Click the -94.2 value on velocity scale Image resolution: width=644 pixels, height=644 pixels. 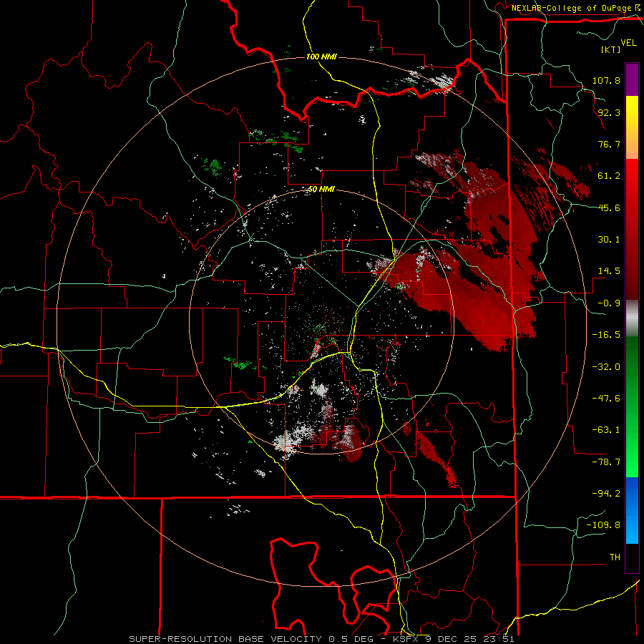click(x=606, y=493)
